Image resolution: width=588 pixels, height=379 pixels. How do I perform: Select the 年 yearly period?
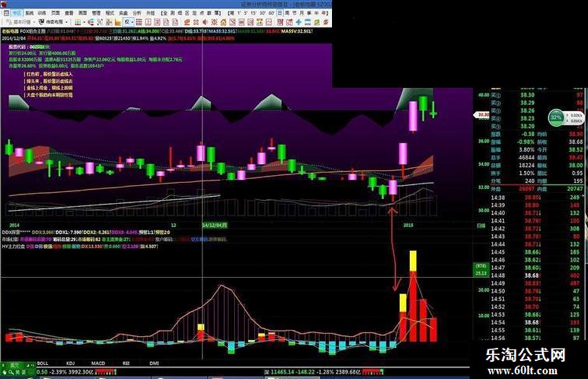pyautogui.click(x=324, y=13)
